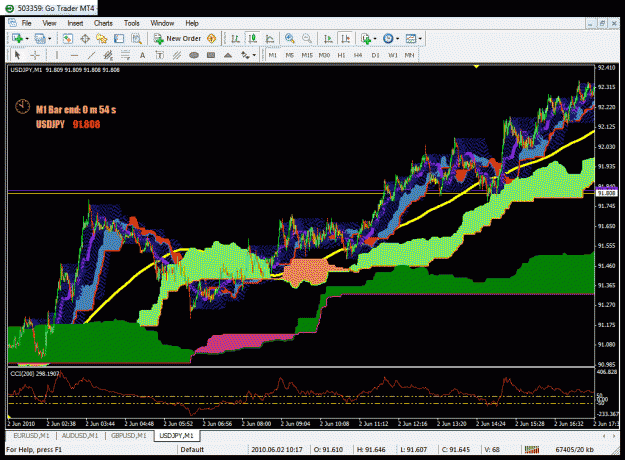This screenshot has width=625, height=460.
Task: Select the equidistant channel tool
Action: (x=108, y=55)
